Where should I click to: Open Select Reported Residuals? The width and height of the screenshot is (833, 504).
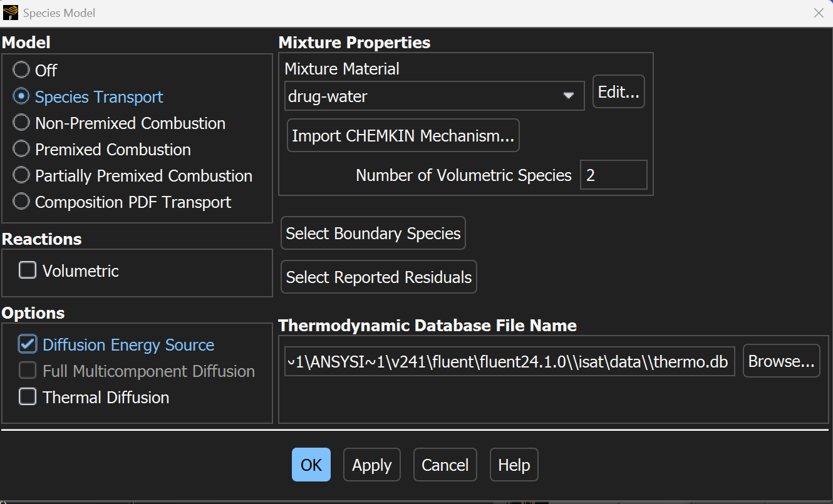coord(378,277)
